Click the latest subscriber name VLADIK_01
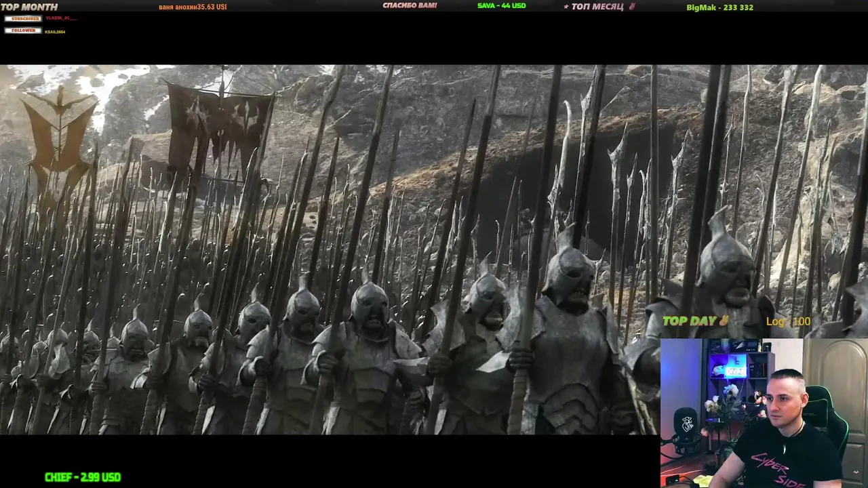This screenshot has width=868, height=488. (61, 18)
